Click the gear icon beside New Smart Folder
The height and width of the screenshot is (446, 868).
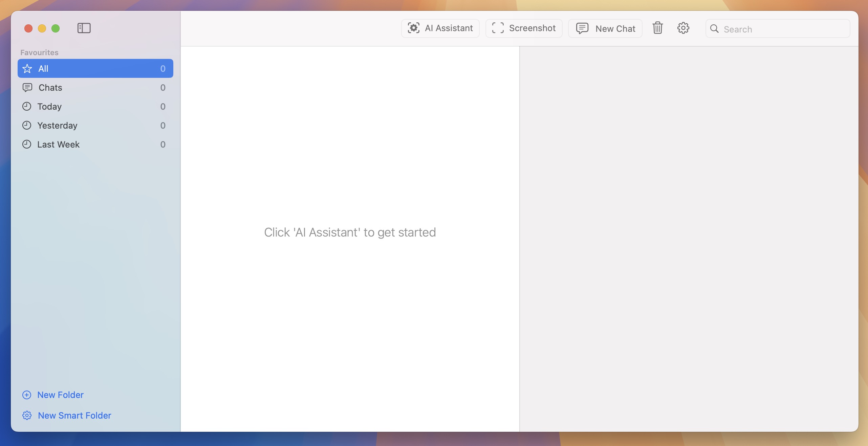[27, 416]
